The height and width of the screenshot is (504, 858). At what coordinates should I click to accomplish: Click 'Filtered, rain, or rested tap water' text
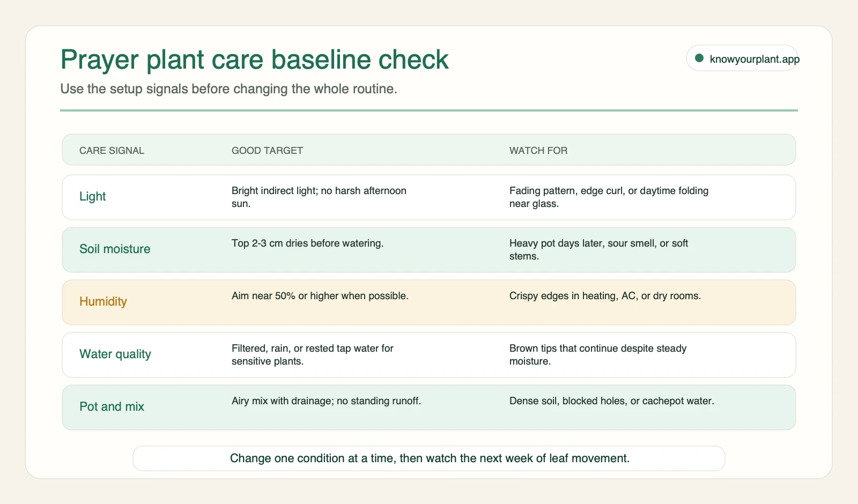[313, 355]
